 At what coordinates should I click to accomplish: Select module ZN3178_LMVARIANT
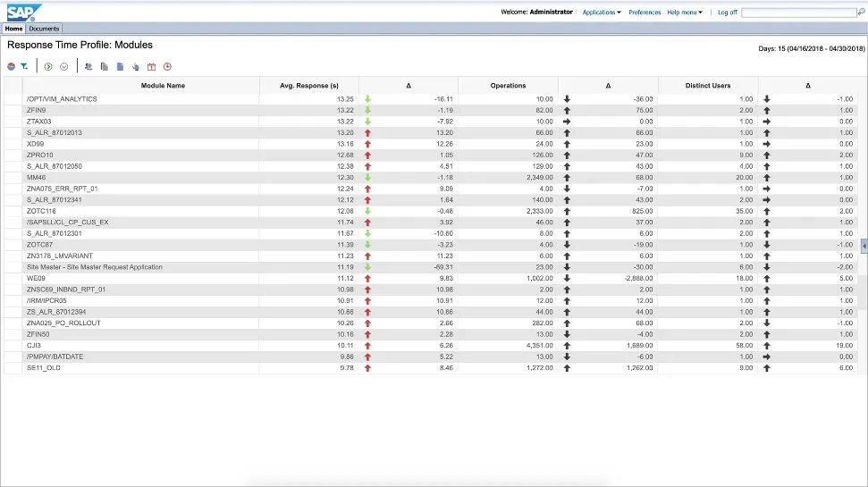click(60, 256)
